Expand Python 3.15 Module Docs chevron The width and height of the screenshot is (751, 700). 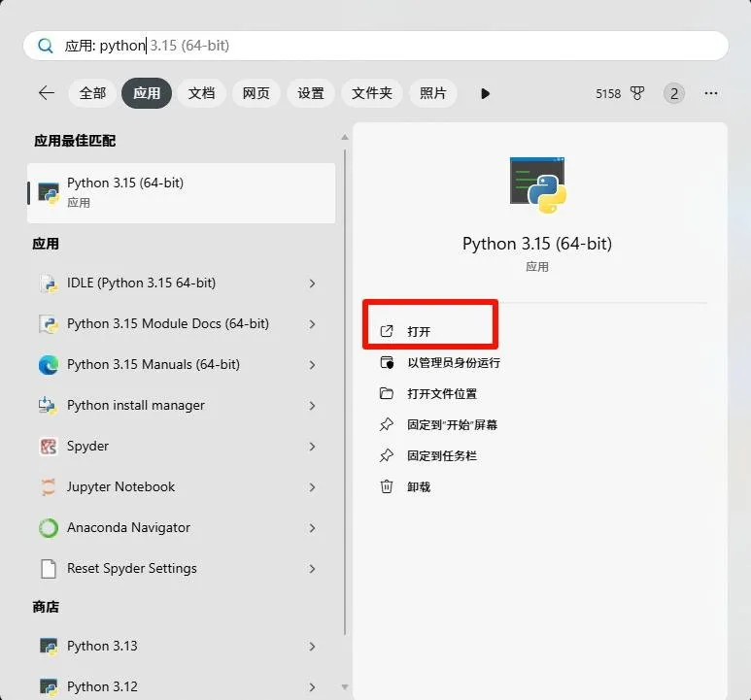tap(312, 324)
